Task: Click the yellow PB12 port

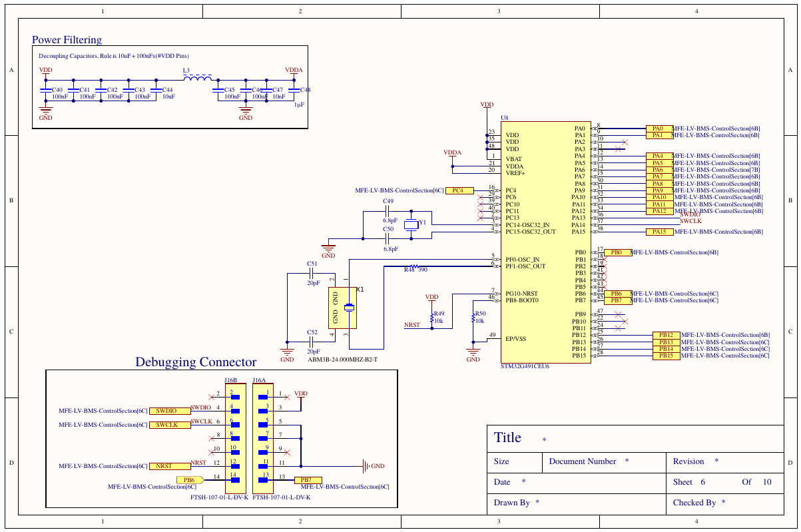Action: 666,335
